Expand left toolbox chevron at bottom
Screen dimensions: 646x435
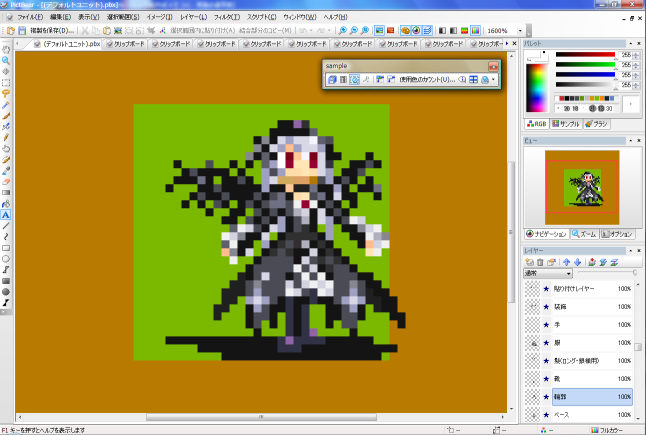6,312
